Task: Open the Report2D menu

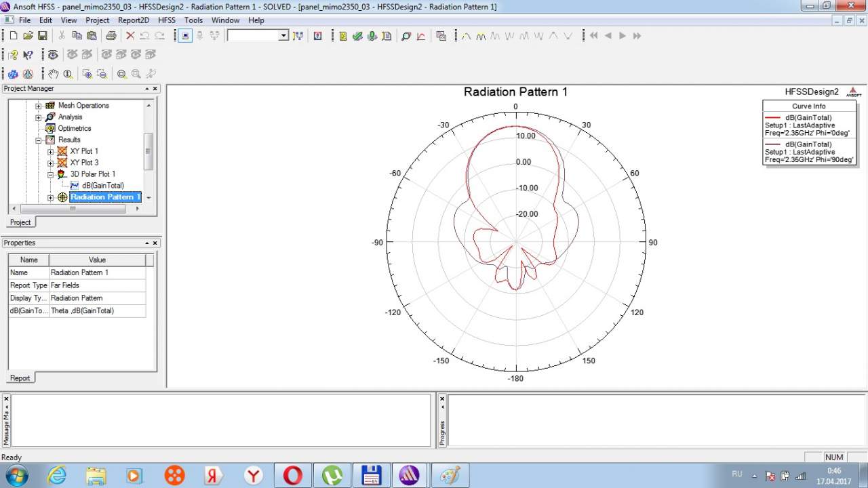Action: point(133,20)
